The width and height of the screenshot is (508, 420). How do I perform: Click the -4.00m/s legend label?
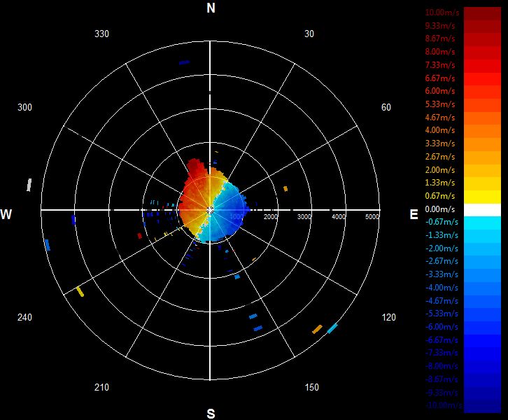(442, 288)
